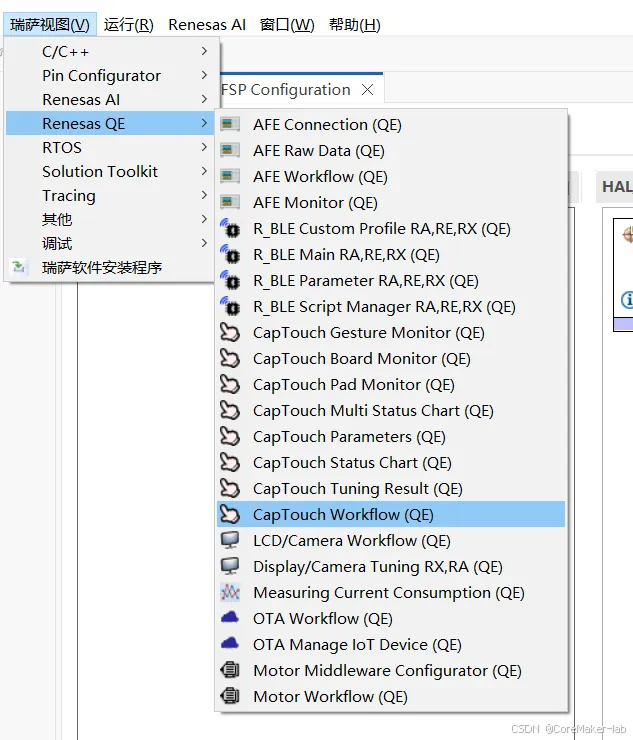This screenshot has height=740, width=633.
Task: Open the 瑞萨视图(V) menu
Action: click(50, 25)
